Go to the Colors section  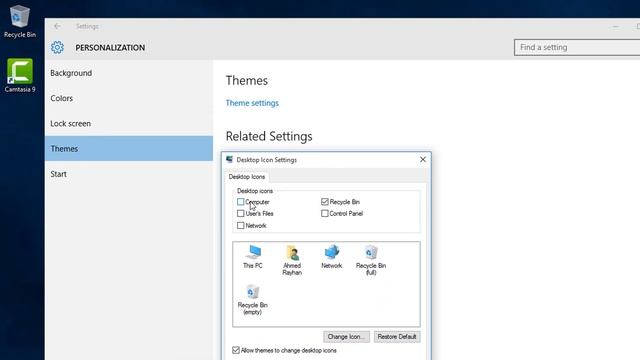pos(129,98)
